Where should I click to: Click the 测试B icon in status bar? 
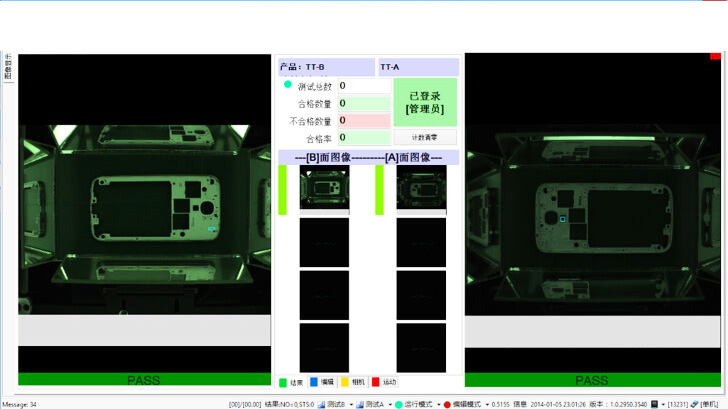[x=322, y=405]
